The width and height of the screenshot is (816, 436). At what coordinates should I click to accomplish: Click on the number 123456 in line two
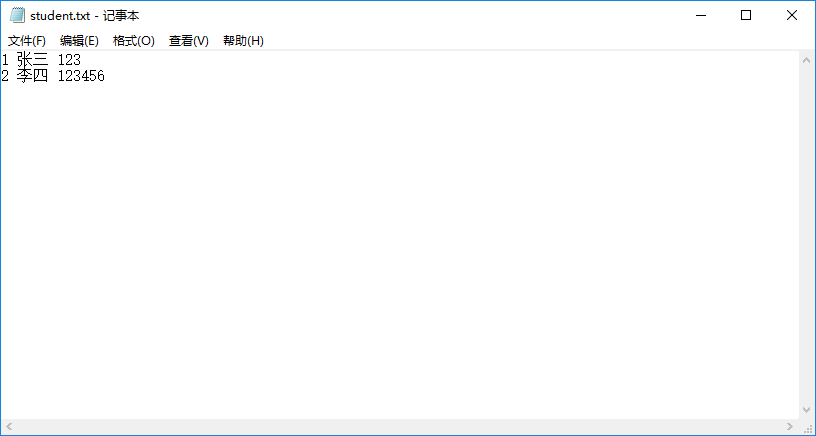[81, 76]
